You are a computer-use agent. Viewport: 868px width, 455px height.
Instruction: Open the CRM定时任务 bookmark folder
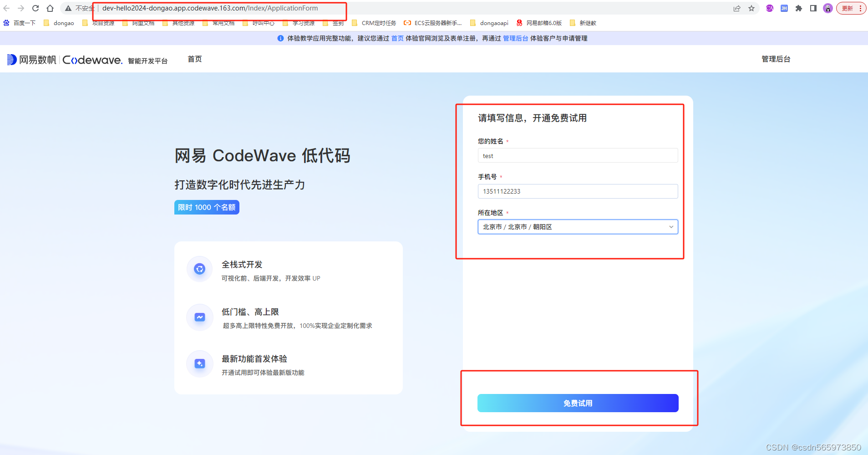374,23
